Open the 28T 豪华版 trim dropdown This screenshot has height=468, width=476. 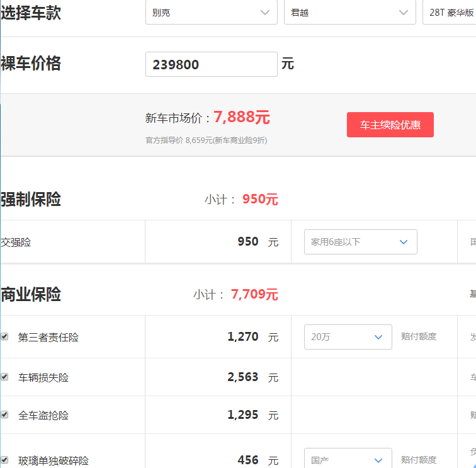point(450,12)
